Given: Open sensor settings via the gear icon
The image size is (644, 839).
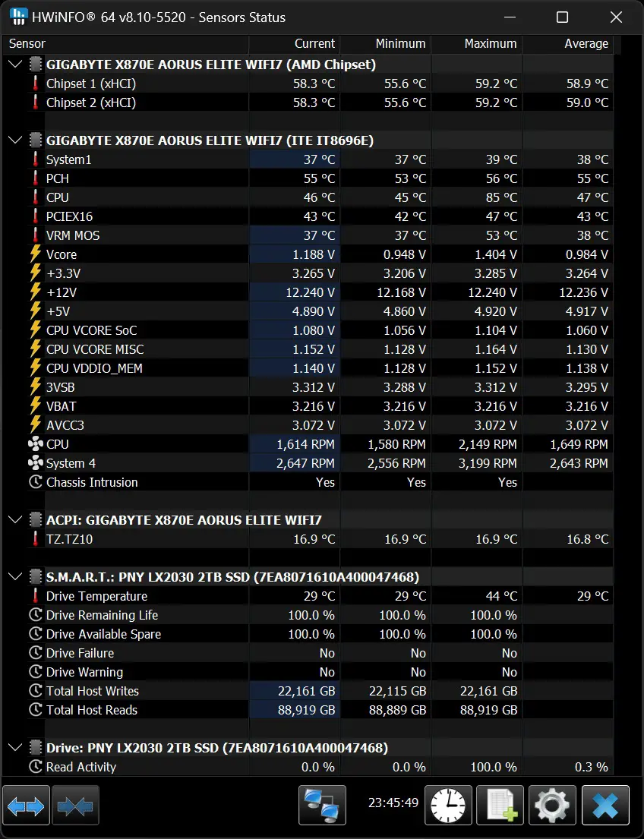Looking at the screenshot, I should [x=552, y=806].
